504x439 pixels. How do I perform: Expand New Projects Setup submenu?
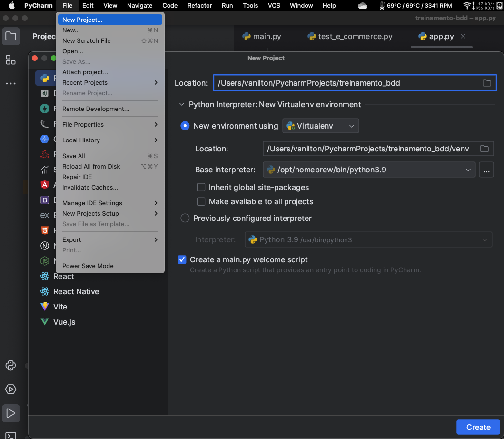(110, 214)
